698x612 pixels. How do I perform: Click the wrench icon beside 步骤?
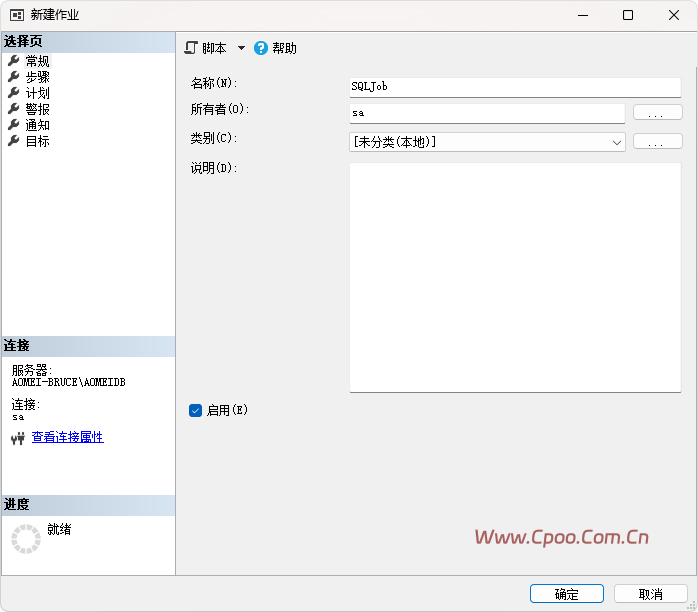click(x=14, y=77)
